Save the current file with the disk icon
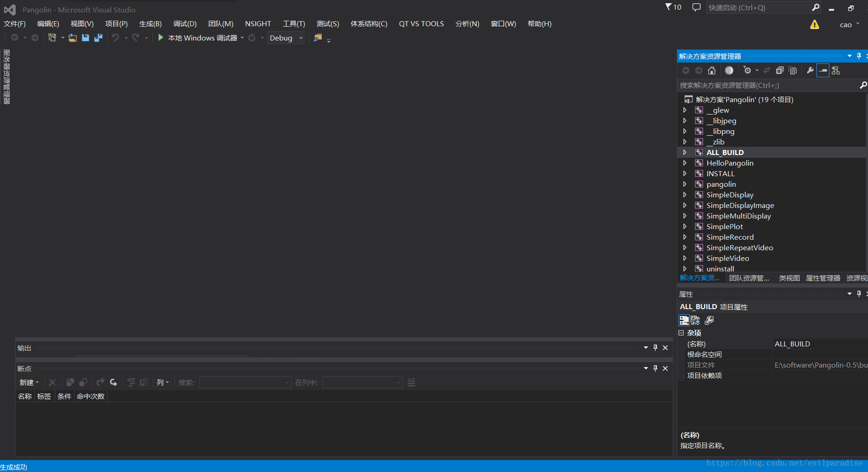This screenshot has height=472, width=868. click(x=86, y=38)
